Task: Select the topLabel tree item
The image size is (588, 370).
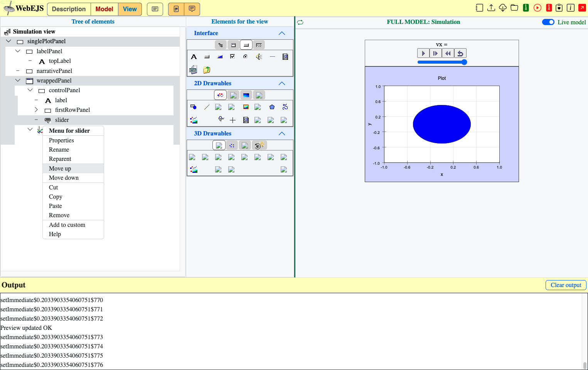Action: [x=60, y=61]
